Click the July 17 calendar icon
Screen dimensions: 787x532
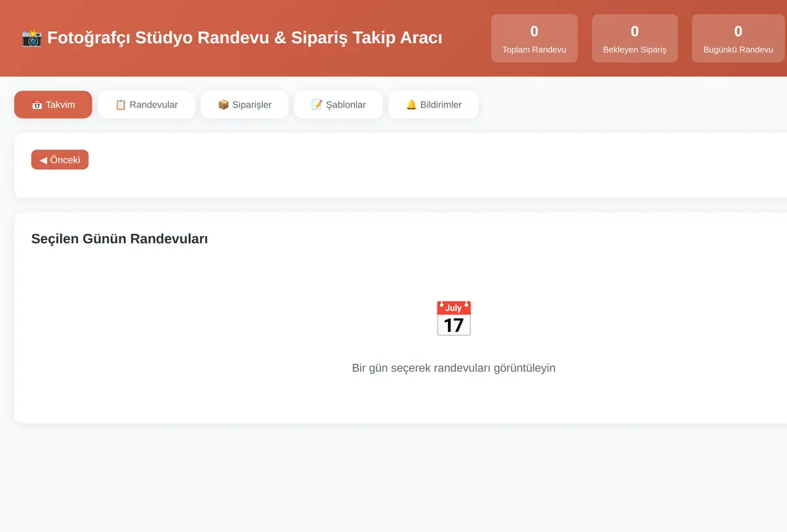tap(454, 319)
